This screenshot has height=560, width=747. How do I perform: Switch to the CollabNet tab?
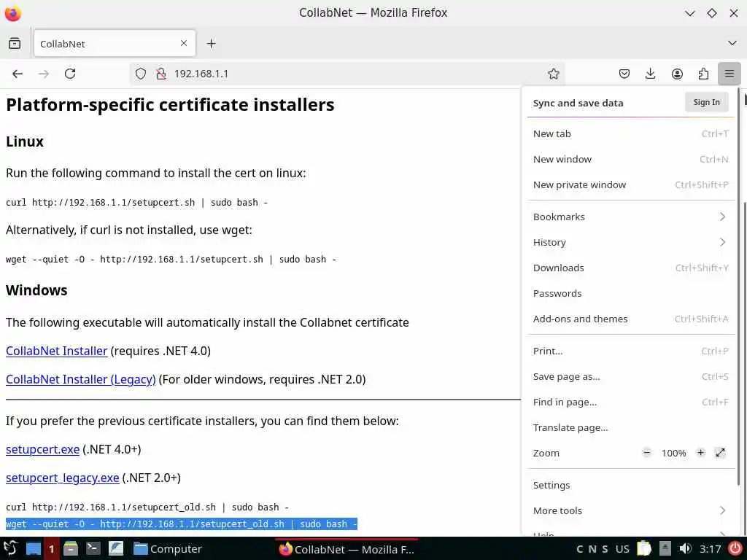115,43
